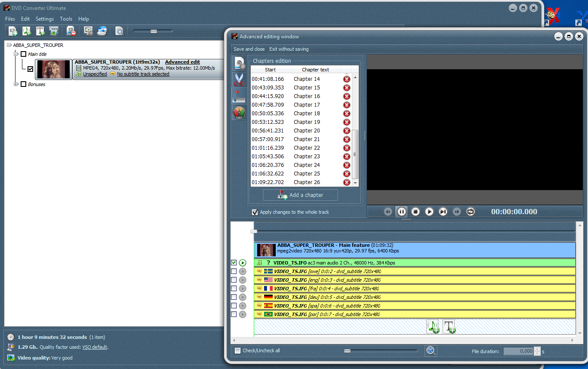
Task: Click the chapter list scroll-down arrow
Action: pyautogui.click(x=355, y=183)
